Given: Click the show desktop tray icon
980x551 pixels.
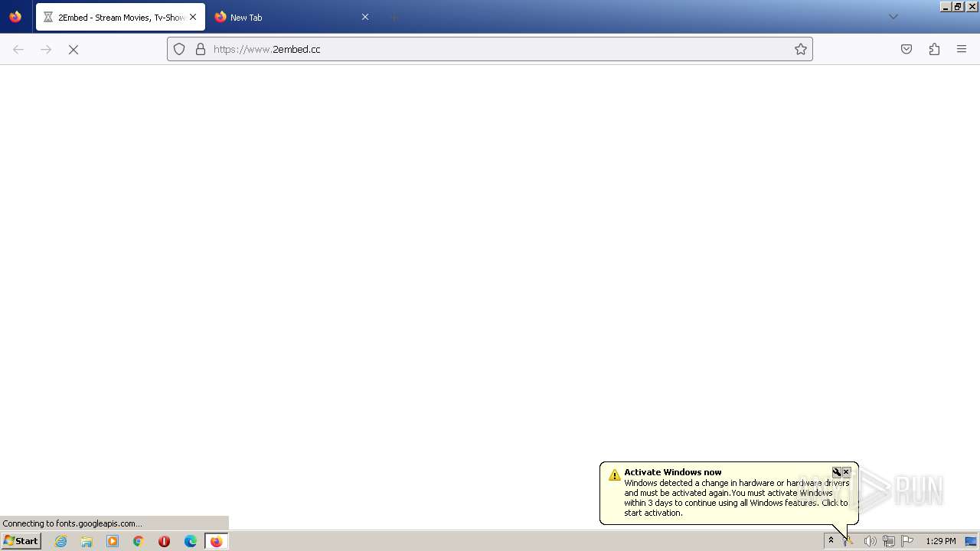Looking at the screenshot, I should [972, 541].
